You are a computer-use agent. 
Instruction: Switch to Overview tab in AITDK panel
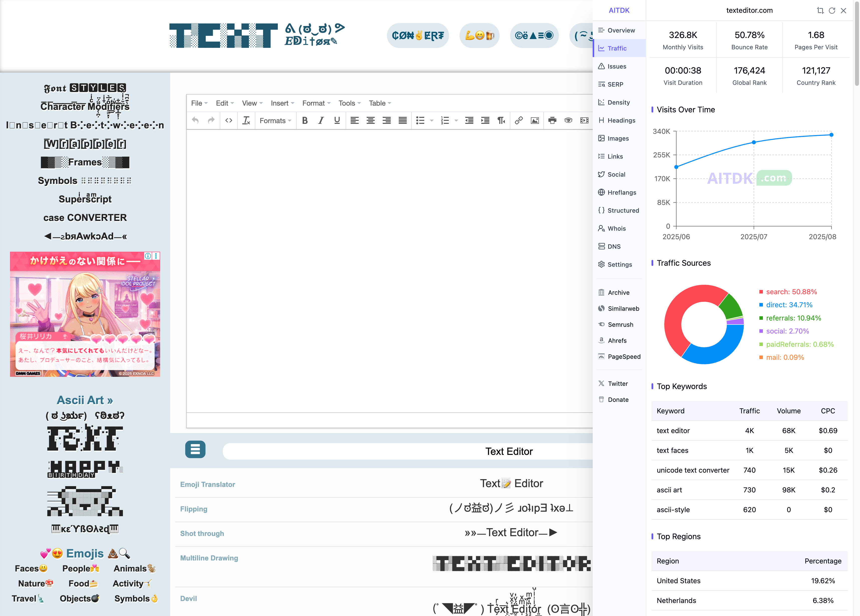click(x=619, y=30)
